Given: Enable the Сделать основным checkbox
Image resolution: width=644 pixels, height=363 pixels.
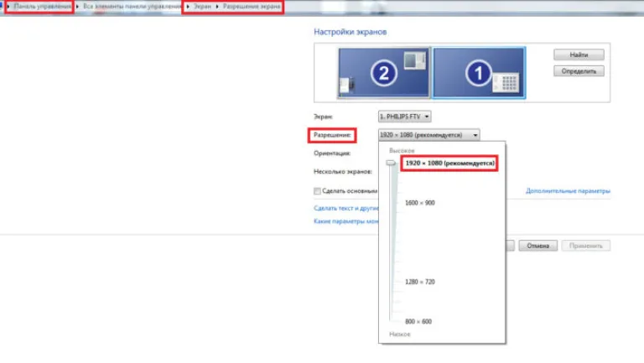Looking at the screenshot, I should tap(317, 191).
